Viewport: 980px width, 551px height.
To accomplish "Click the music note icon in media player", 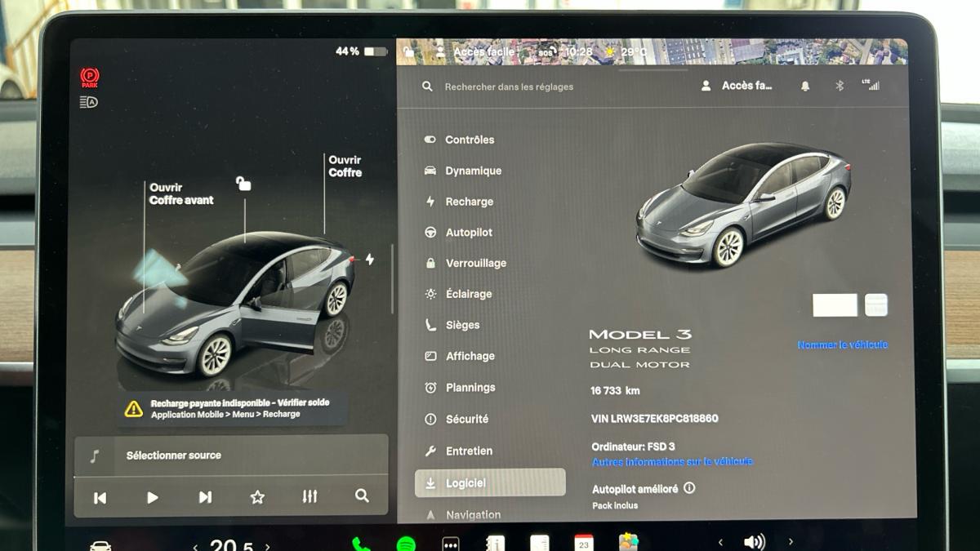I will click(x=95, y=455).
